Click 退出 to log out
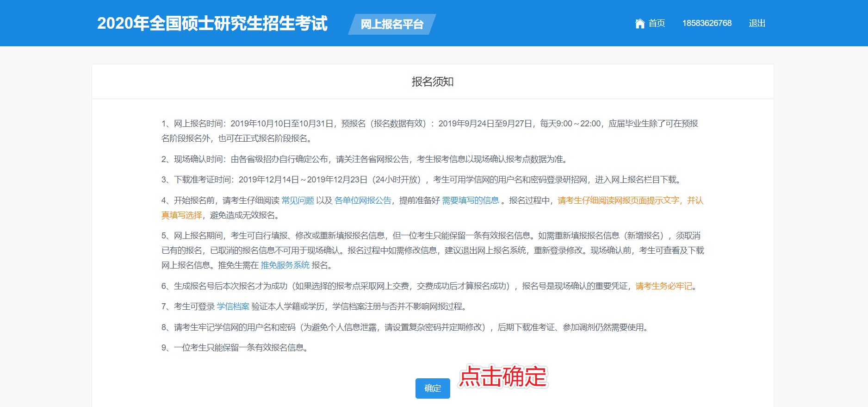This screenshot has height=407, width=868. [x=757, y=23]
